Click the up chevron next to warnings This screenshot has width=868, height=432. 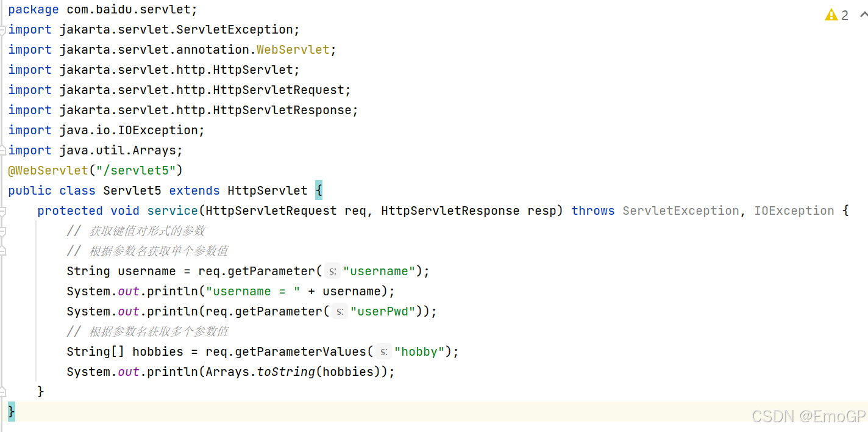tap(864, 15)
